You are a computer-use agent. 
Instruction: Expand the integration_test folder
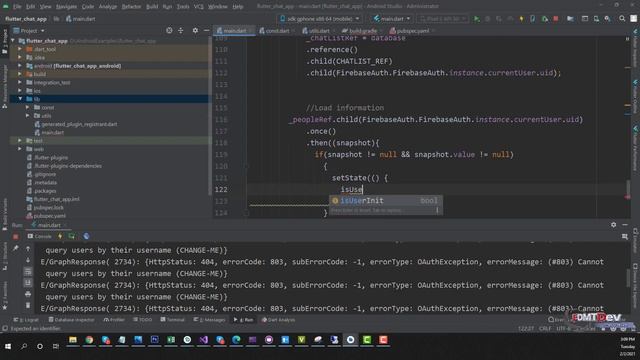tap(20, 82)
